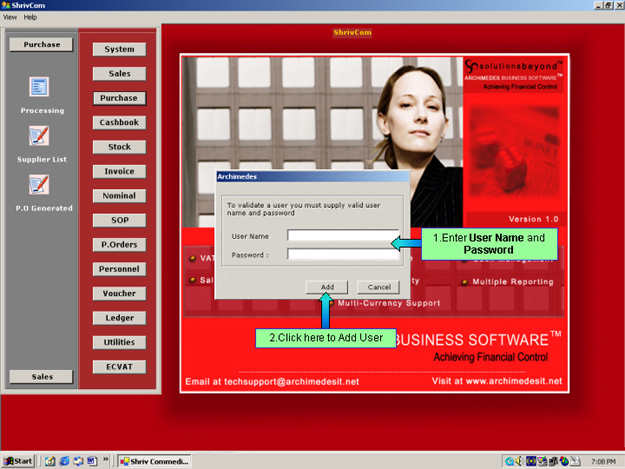Screen dimensions: 625x469
Task: Open the P.Orders module
Action: [119, 245]
